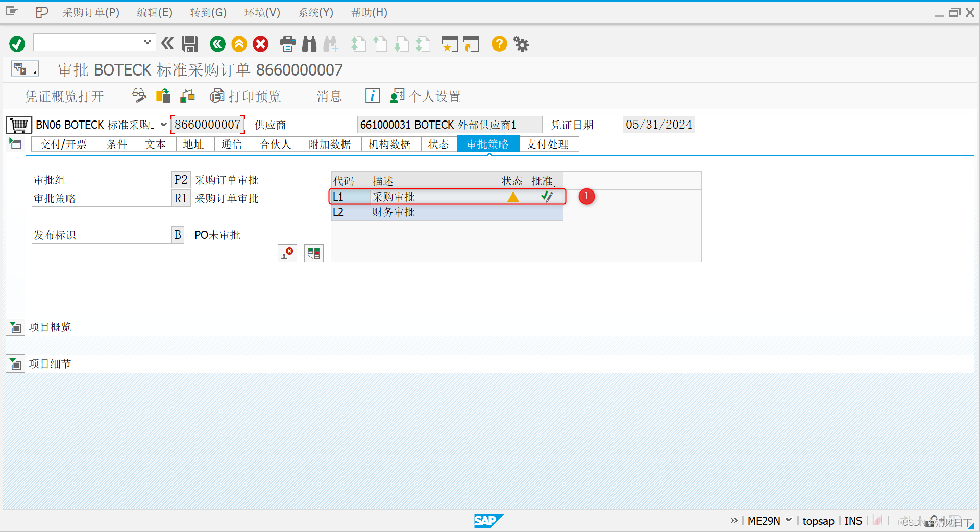Click the Next Page icon

point(402,44)
